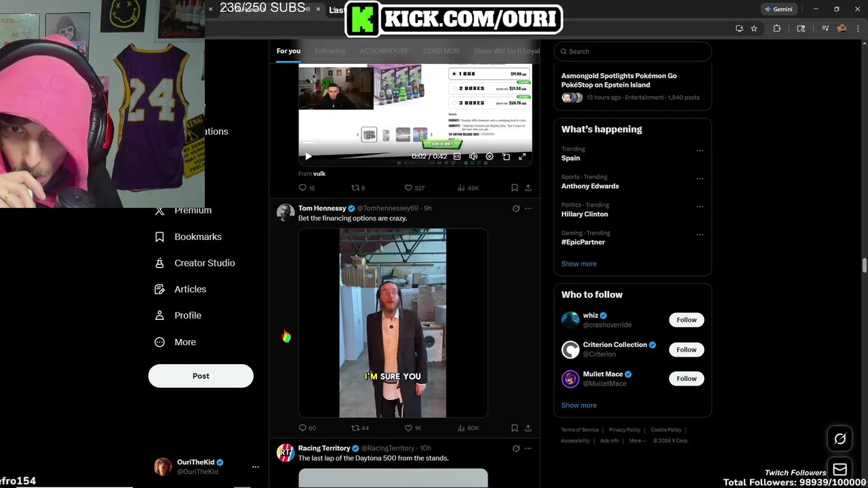
Task: Open options for Hillary Clinton trend
Action: pos(700,207)
